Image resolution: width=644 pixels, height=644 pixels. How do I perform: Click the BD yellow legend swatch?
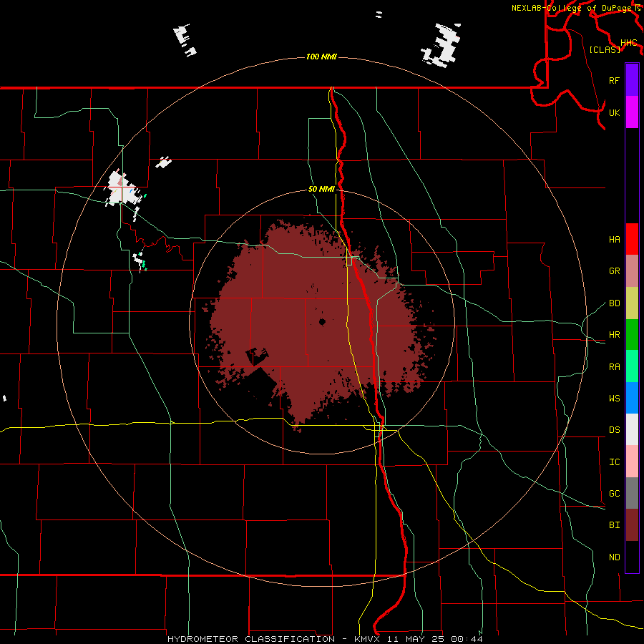click(x=632, y=303)
